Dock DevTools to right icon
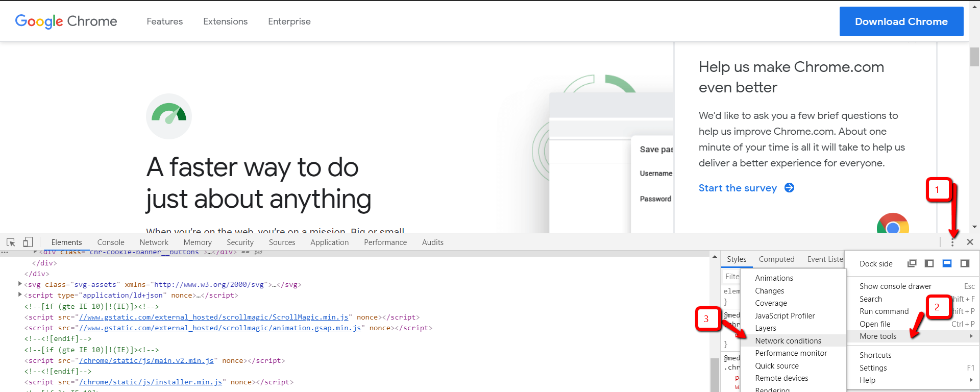Screen dimensions: 980x392 (965, 263)
